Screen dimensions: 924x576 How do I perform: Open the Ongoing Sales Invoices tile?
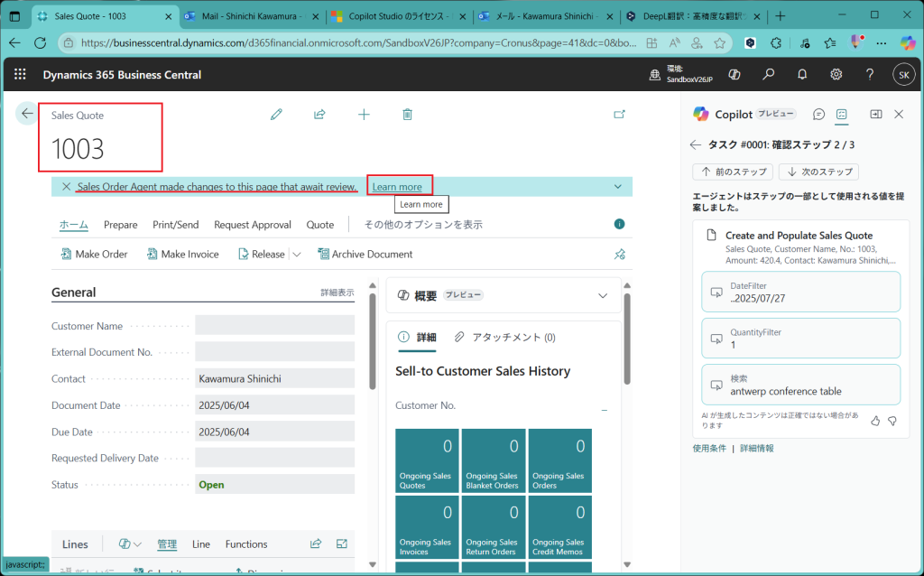pyautogui.click(x=427, y=527)
